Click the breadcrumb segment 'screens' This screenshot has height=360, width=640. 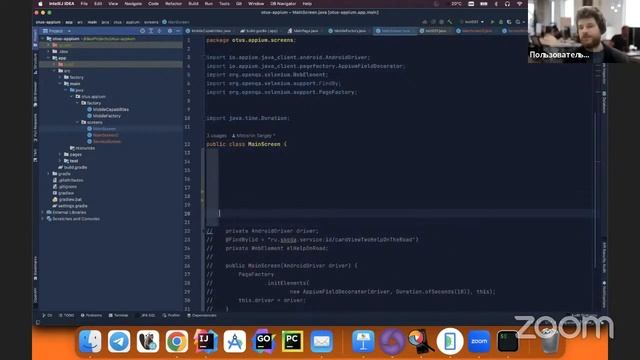151,22
